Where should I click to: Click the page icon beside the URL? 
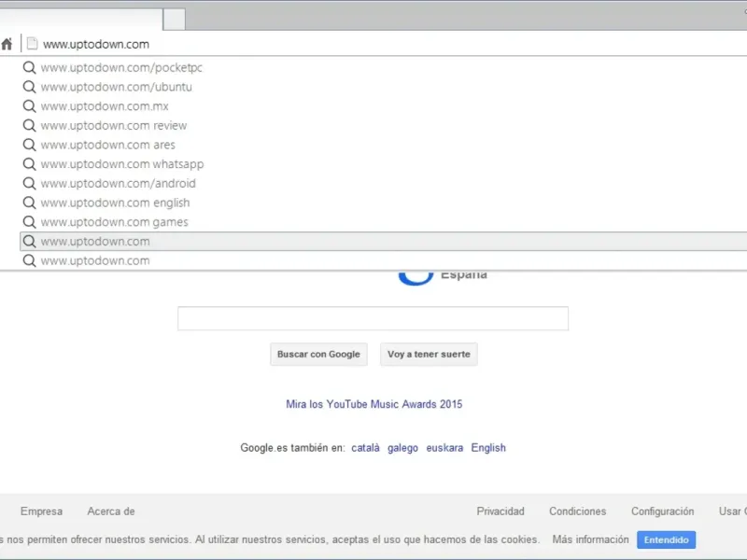[x=32, y=44]
